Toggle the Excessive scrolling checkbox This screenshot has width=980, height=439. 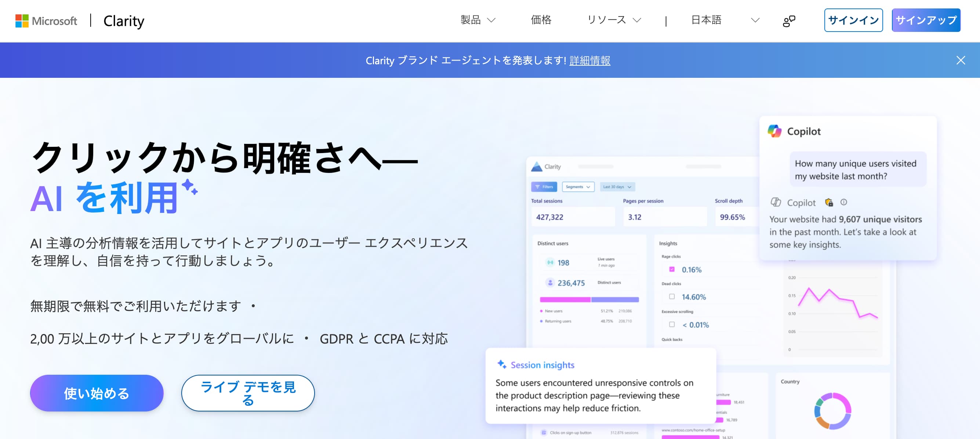click(x=672, y=324)
